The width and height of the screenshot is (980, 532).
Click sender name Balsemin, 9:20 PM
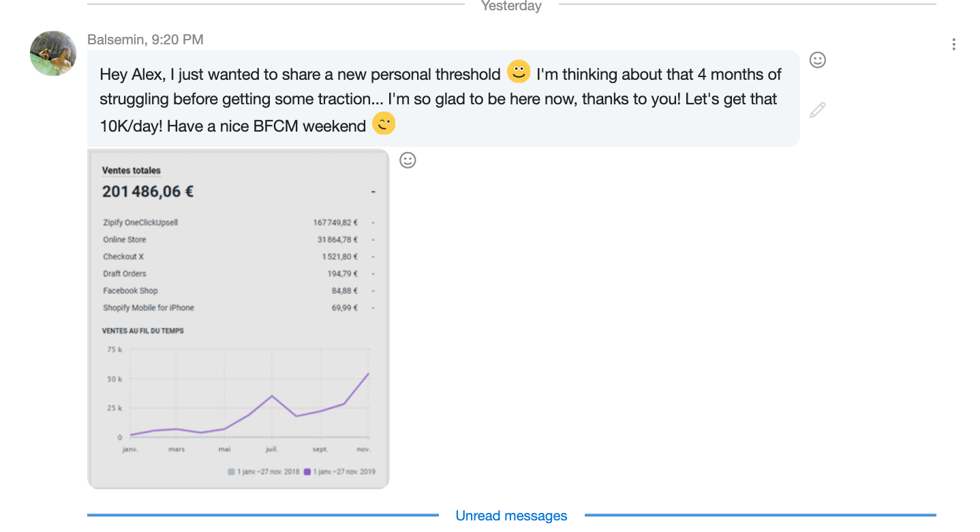pyautogui.click(x=145, y=40)
